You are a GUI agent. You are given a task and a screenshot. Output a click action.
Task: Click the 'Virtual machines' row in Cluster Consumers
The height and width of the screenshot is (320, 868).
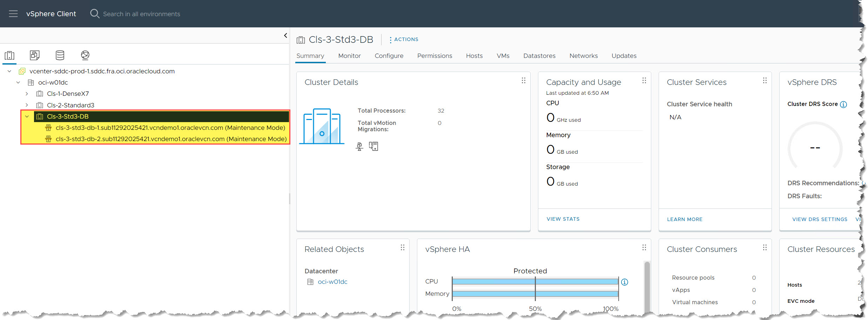714,302
